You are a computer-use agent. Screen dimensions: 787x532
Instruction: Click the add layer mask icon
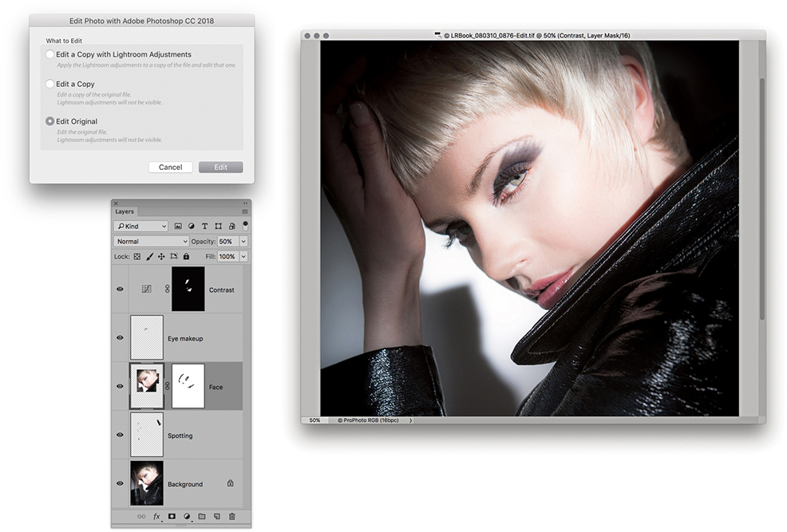pos(172,517)
